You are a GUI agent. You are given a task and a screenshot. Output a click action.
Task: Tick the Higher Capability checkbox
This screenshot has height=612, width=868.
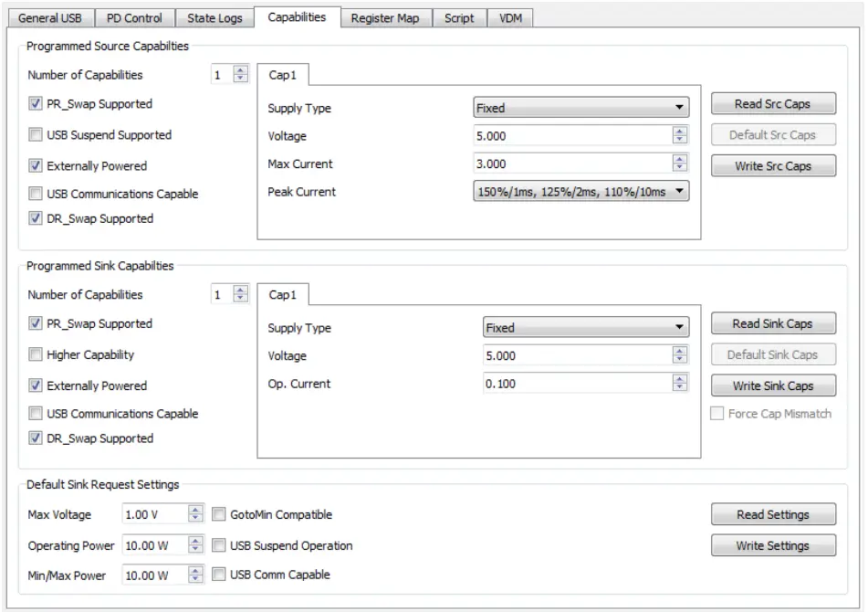tap(36, 354)
